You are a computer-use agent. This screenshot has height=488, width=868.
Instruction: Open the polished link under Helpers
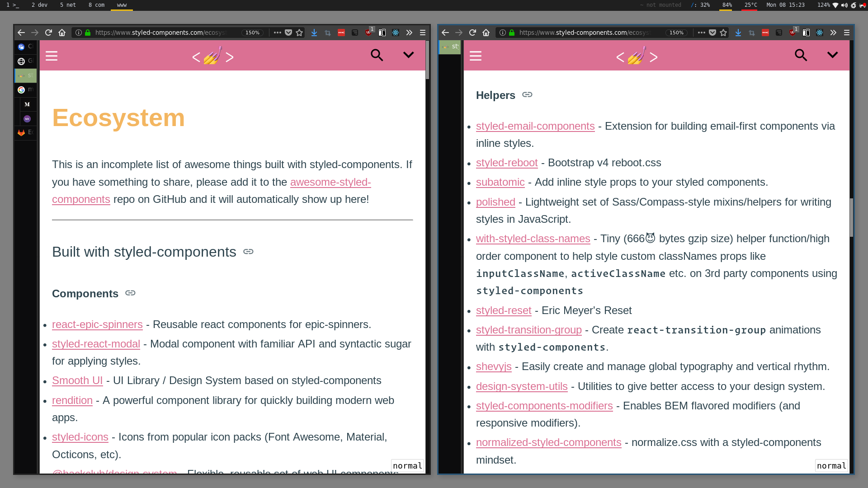(x=495, y=202)
